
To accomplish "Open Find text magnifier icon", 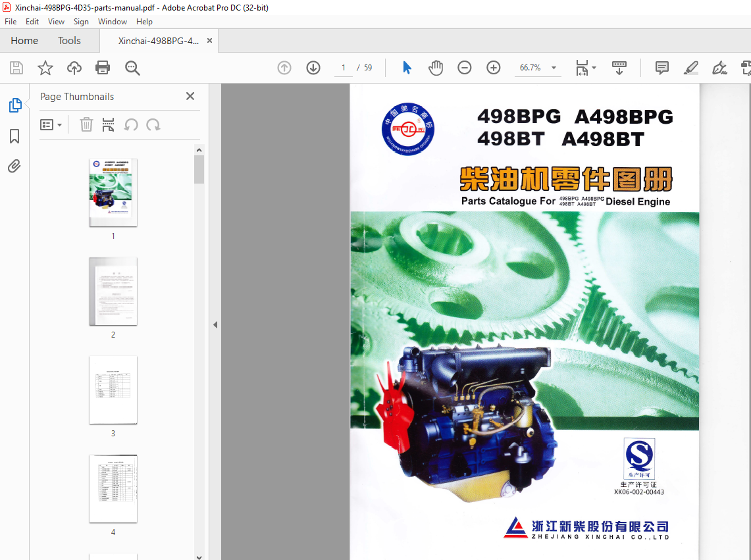I will pos(132,68).
